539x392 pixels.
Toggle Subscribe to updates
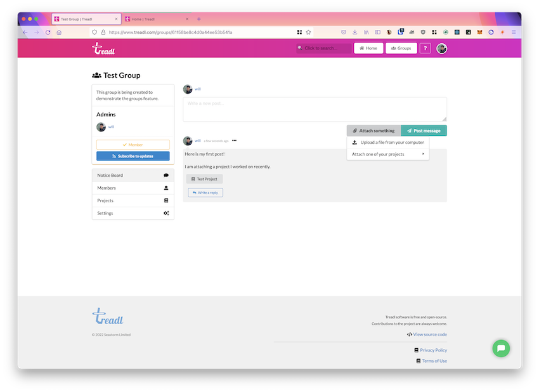(x=133, y=156)
